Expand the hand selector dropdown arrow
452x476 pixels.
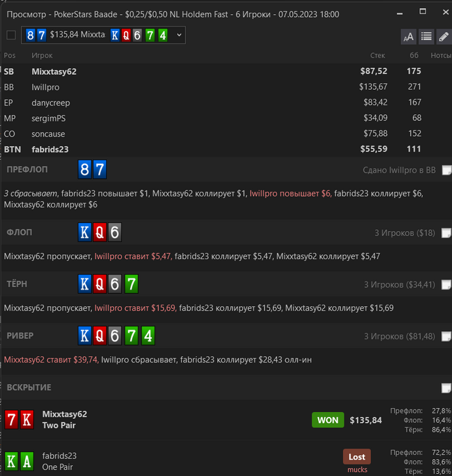point(179,35)
